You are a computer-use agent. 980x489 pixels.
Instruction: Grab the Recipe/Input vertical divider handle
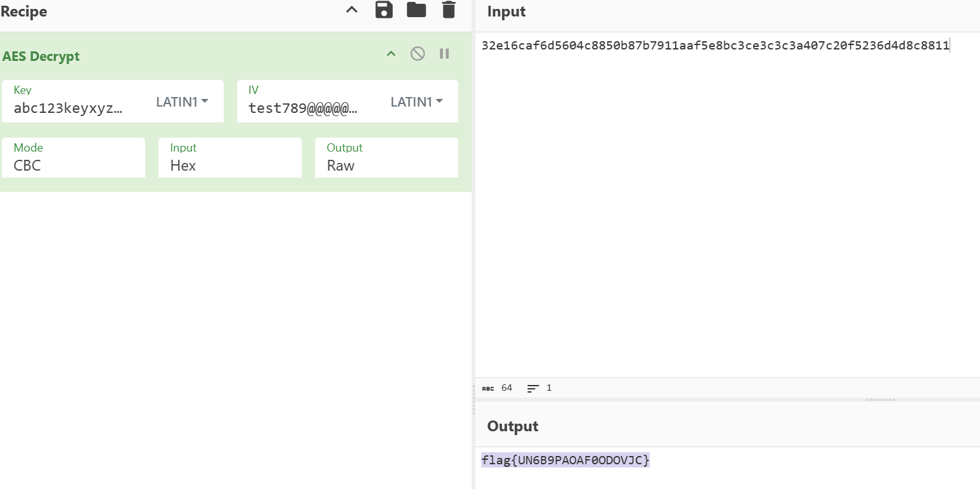473,400
